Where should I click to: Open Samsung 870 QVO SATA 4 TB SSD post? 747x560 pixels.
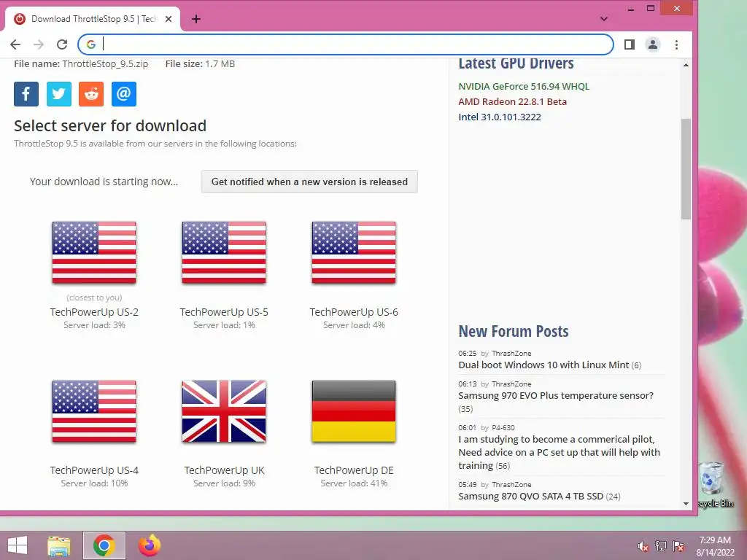pyautogui.click(x=531, y=496)
